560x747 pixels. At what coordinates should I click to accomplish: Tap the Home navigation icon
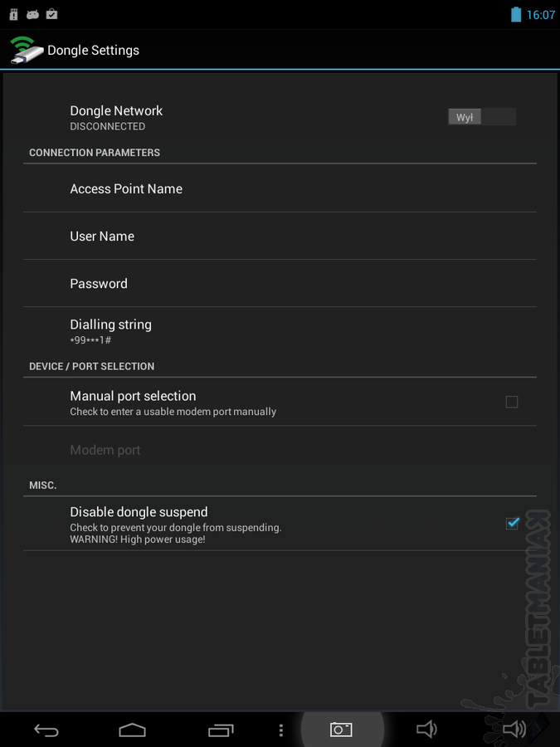(132, 730)
